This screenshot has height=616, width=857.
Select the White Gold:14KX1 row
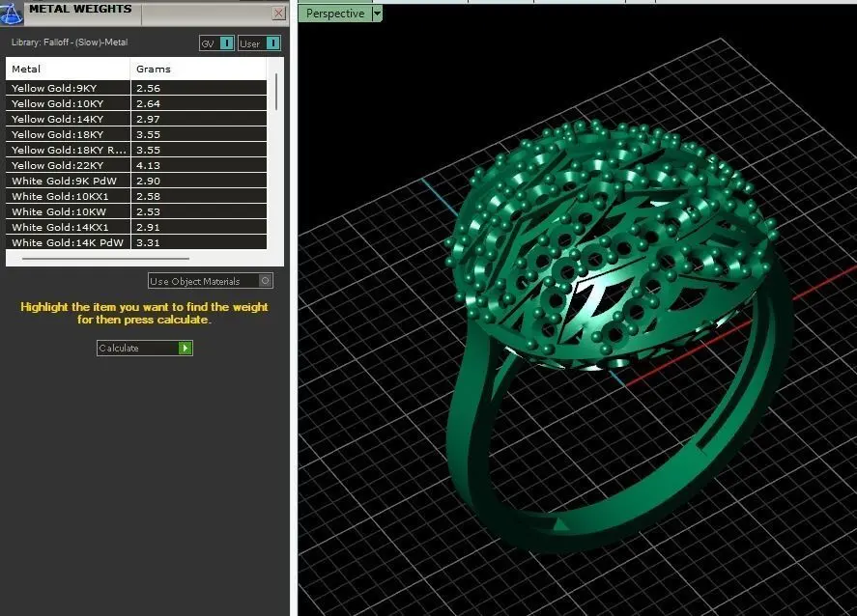coord(136,227)
